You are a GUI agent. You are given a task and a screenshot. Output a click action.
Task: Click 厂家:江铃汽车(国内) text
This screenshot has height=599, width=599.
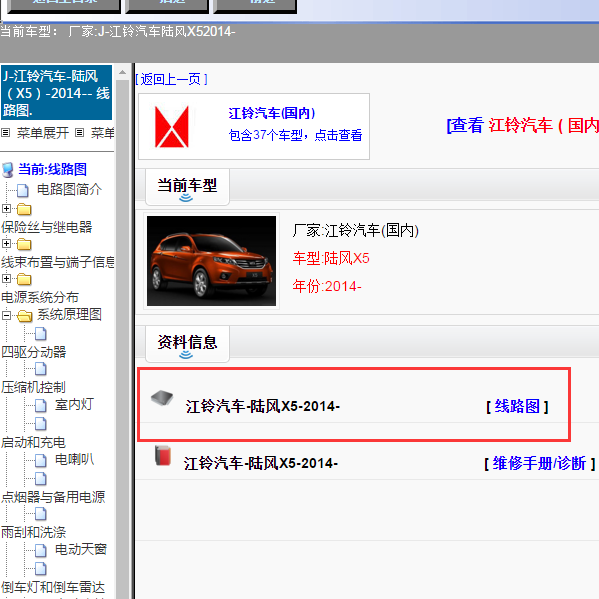356,230
